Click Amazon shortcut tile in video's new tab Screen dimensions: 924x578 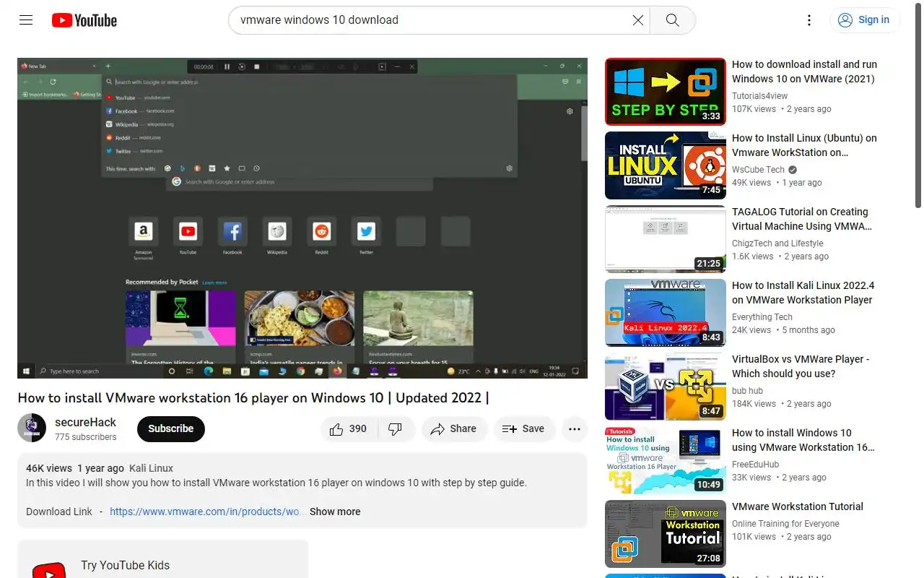pyautogui.click(x=143, y=231)
